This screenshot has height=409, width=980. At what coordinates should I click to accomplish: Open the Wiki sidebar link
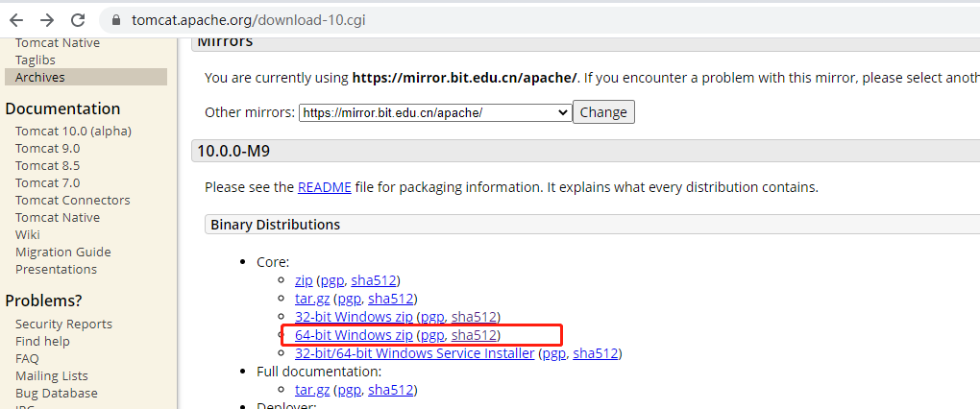[28, 235]
